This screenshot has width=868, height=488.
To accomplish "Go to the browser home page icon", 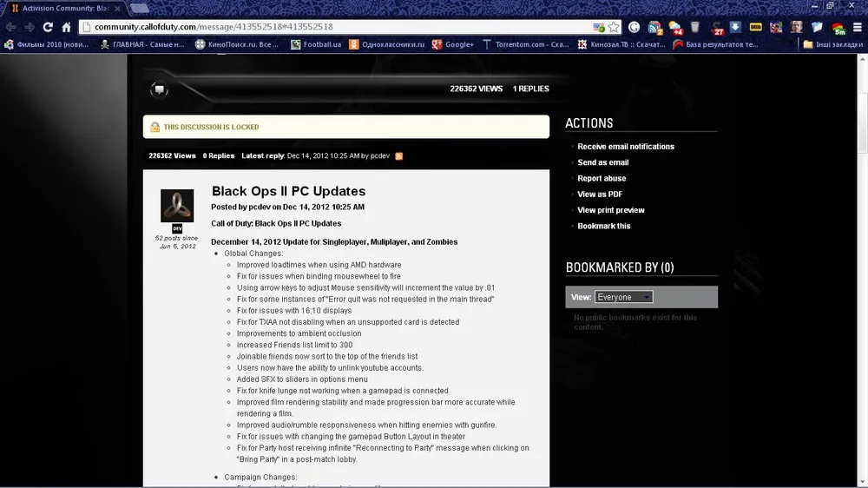I will (67, 27).
